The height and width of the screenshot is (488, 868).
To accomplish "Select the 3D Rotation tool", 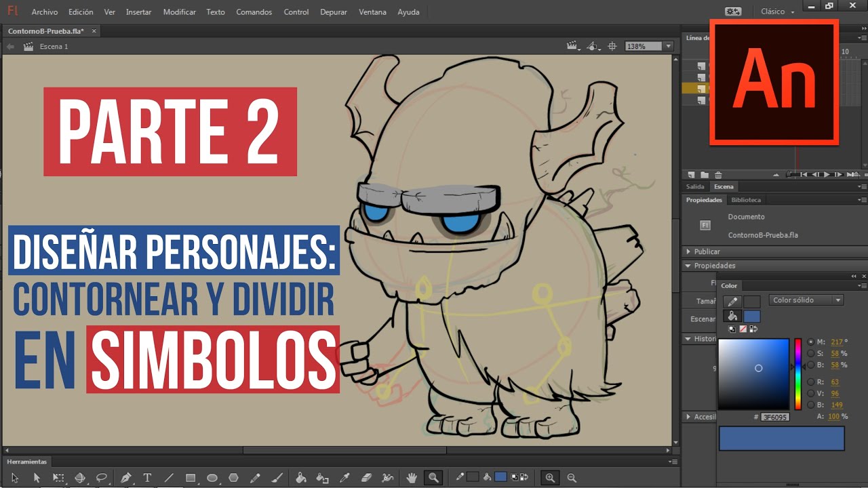I will (80, 478).
